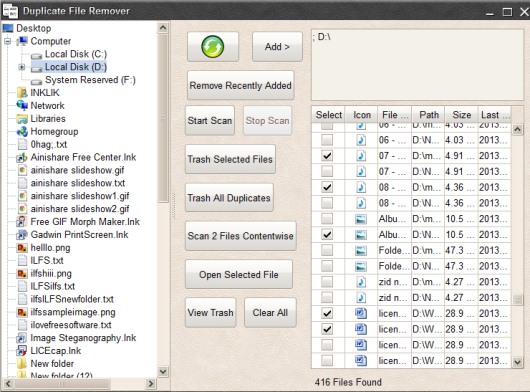This screenshot has height=392, width=530.
Task: Click ilfssampleimage.png file icon
Action: tap(22, 312)
